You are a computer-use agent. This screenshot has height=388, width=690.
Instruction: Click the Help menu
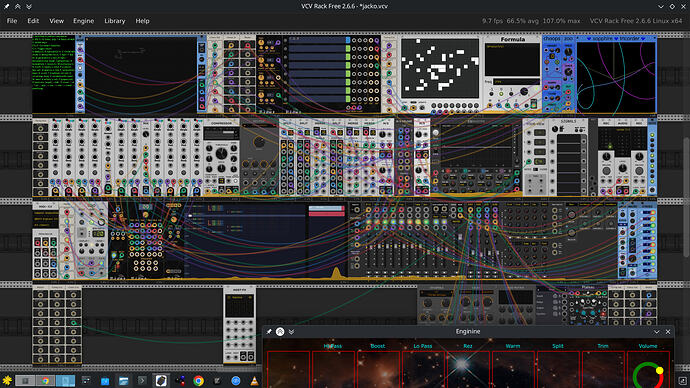[142, 21]
